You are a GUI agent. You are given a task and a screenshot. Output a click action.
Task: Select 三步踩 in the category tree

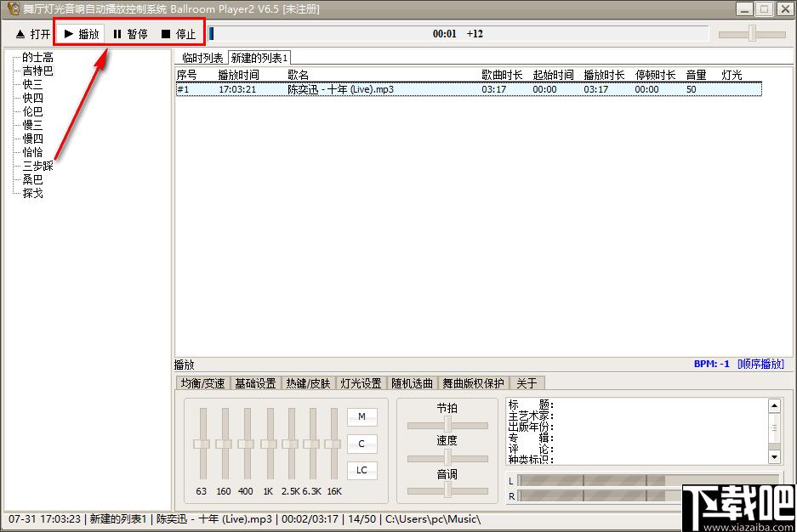37,166
